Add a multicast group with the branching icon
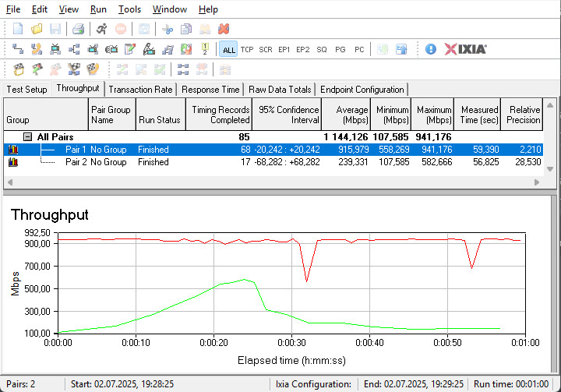561x392 pixels. click(x=74, y=49)
